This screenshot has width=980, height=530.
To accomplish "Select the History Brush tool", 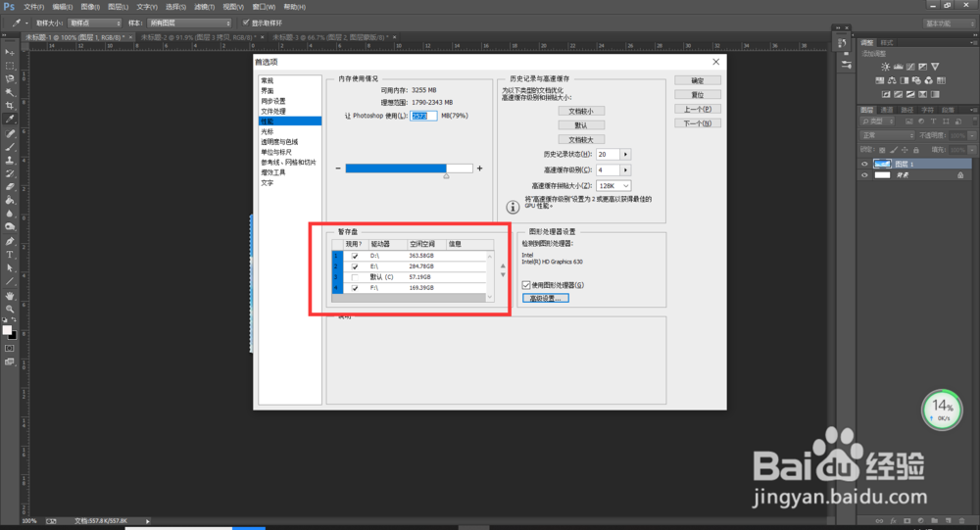I will click(x=10, y=173).
